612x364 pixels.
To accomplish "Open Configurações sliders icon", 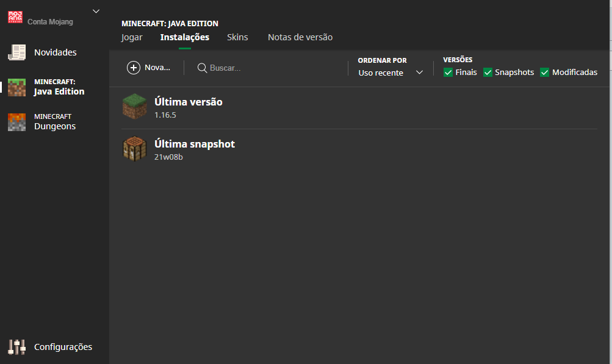I will coord(16,347).
